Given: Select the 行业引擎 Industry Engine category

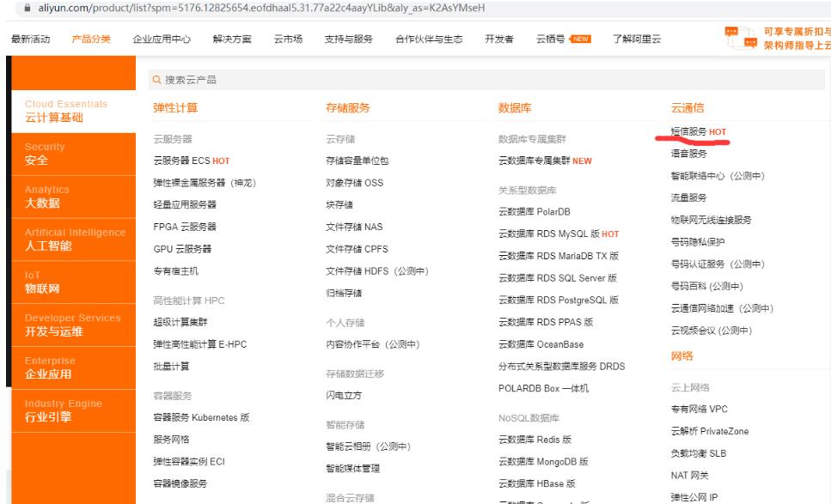Looking at the screenshot, I should (70, 410).
